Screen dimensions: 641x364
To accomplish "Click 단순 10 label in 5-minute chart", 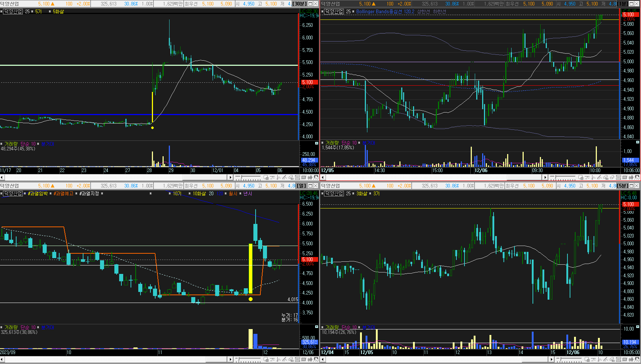I will [349, 327].
